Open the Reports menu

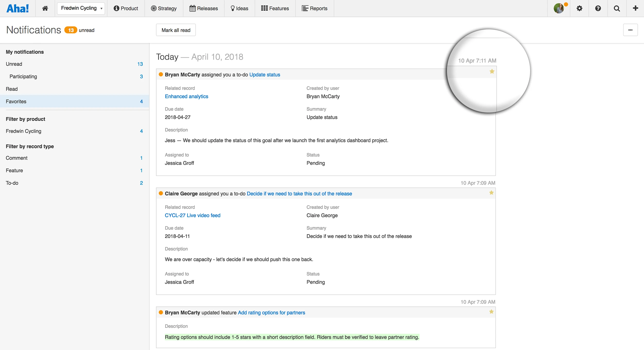click(x=314, y=8)
